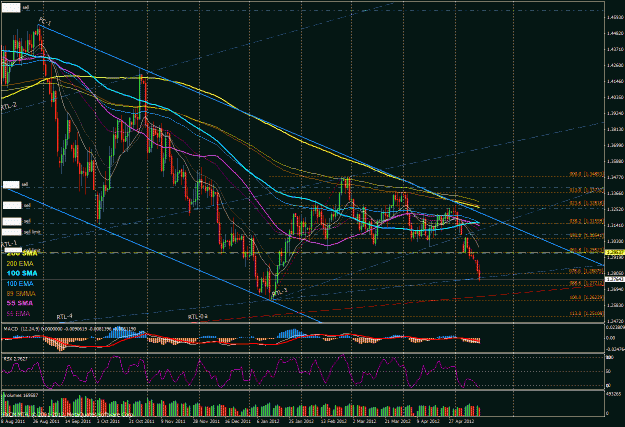Click the 25 Jan 2012 date label
This screenshot has height=427, width=625.
click(x=301, y=421)
